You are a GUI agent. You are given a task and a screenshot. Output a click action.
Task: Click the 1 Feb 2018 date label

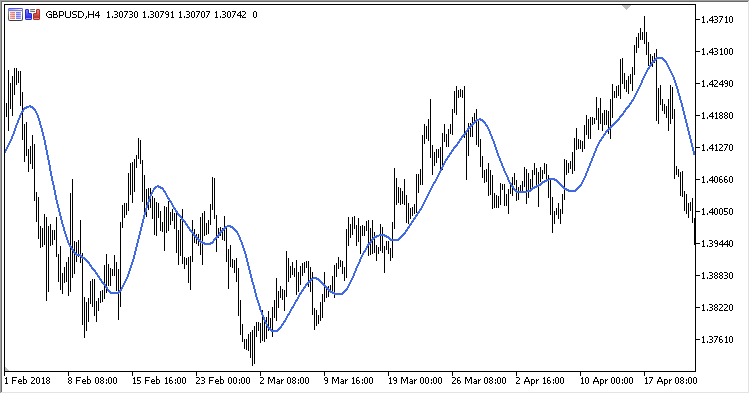27,381
